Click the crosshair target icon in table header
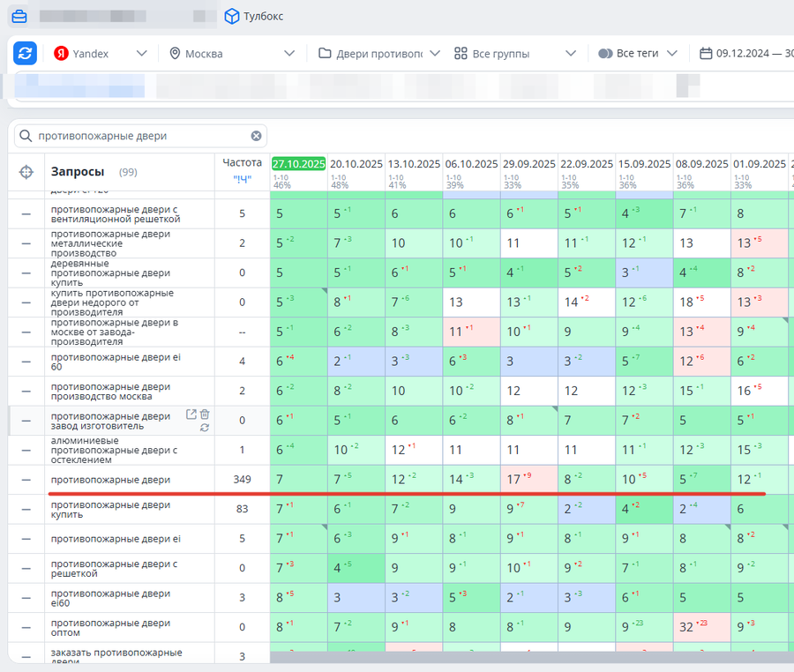Image resolution: width=794 pixels, height=672 pixels. (x=26, y=172)
